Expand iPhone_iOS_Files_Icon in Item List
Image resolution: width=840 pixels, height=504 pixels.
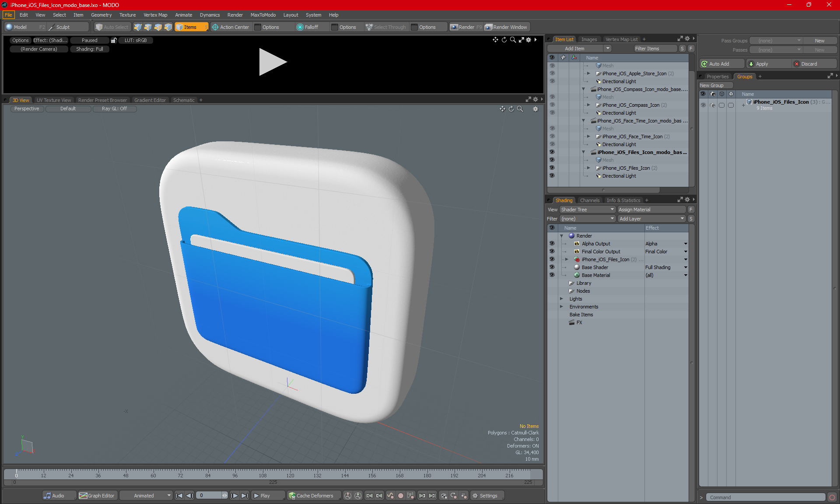[x=588, y=168]
